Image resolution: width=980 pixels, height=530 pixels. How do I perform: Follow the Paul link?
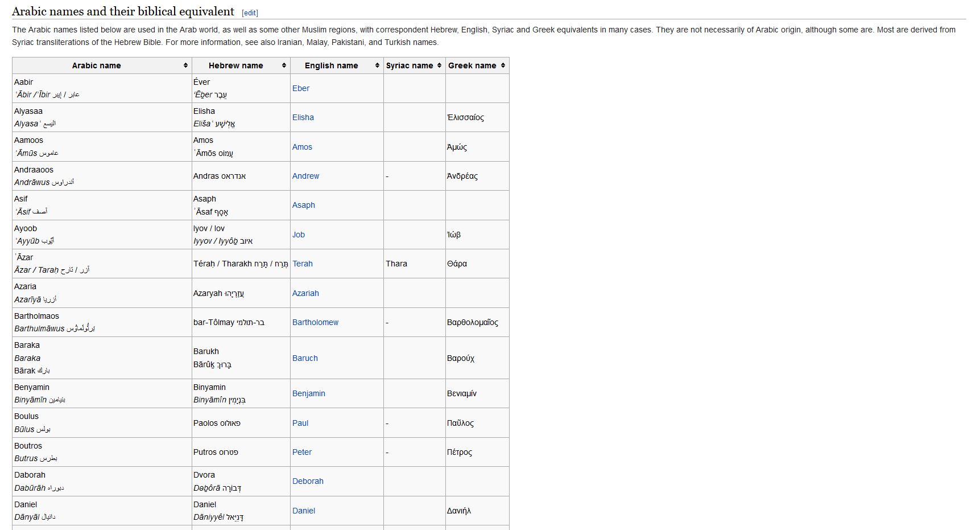coord(300,423)
